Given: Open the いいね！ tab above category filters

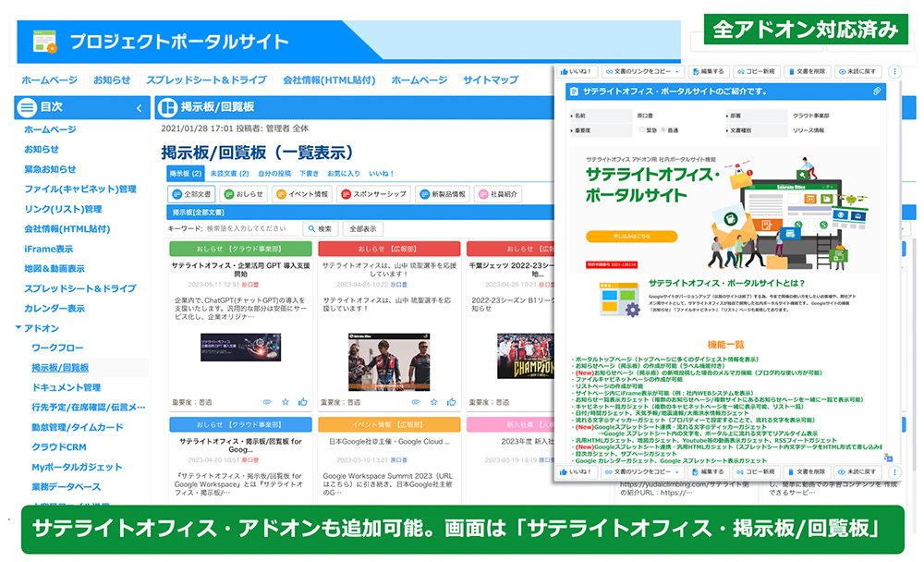Looking at the screenshot, I should click(x=382, y=174).
